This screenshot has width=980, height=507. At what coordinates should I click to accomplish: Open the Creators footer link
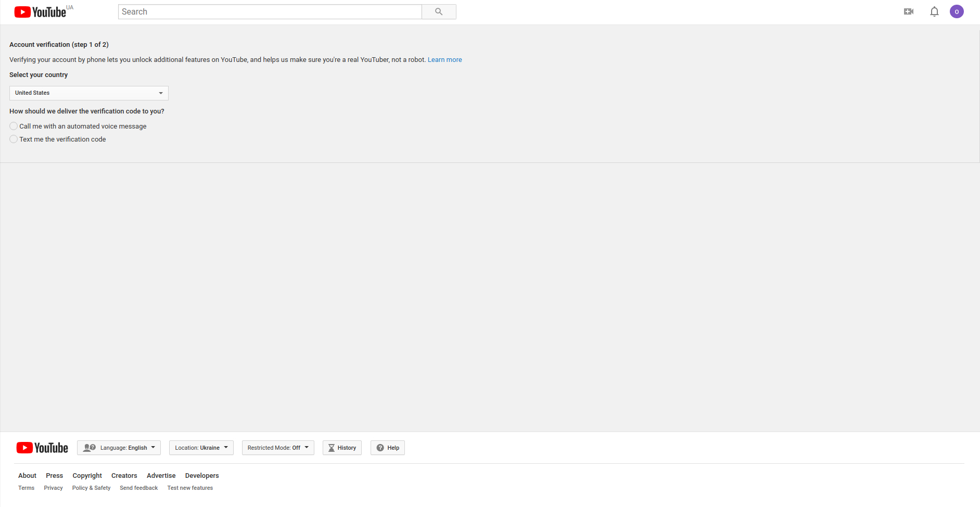(124, 476)
